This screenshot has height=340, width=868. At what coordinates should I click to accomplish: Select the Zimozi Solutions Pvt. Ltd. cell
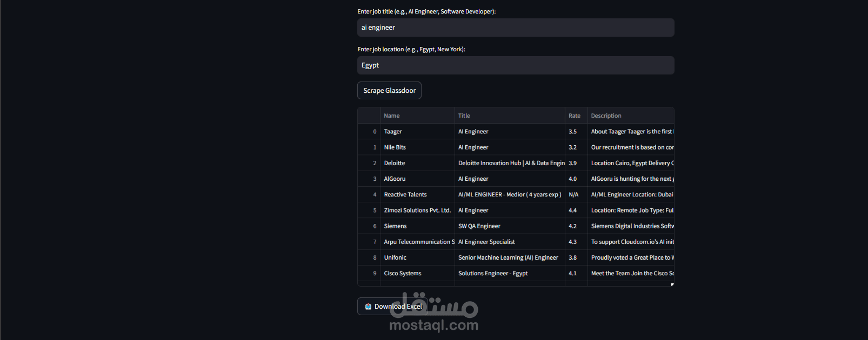coord(417,210)
